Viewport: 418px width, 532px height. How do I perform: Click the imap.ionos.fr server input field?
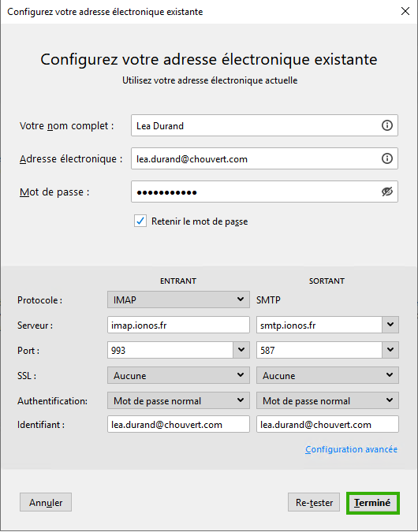point(178,325)
